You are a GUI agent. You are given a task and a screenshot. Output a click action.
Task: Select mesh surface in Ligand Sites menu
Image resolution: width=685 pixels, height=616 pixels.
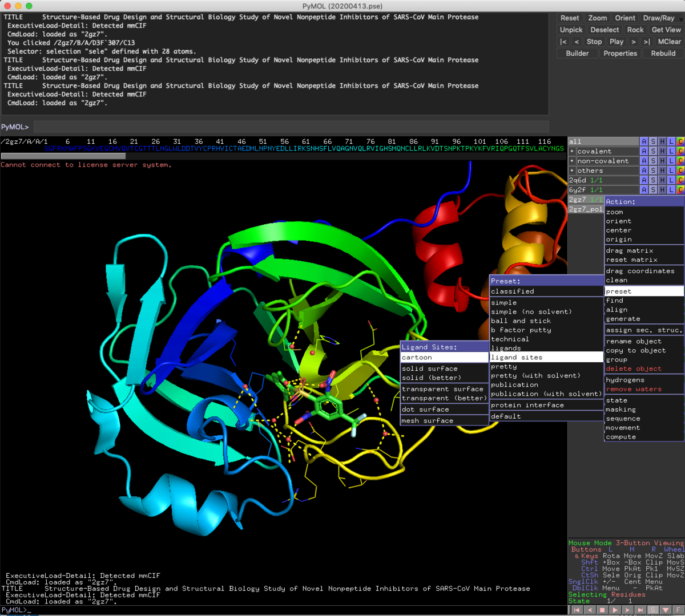click(444, 421)
